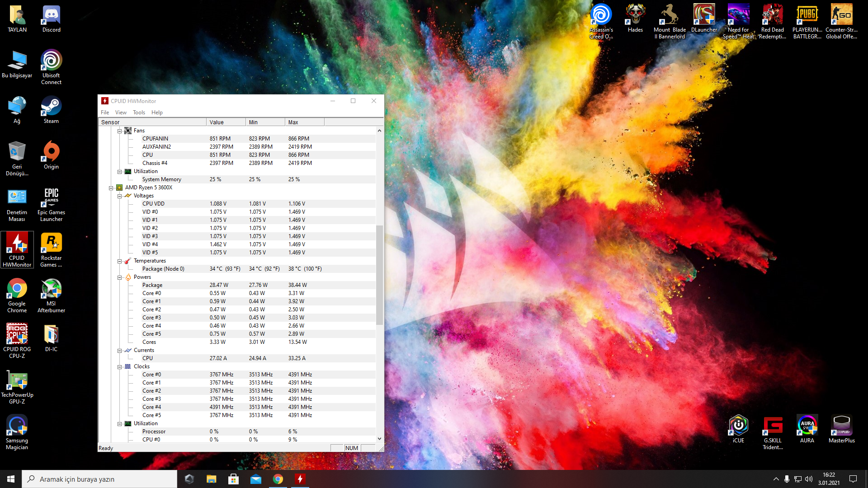The width and height of the screenshot is (868, 488).
Task: Select the Steam desktop icon
Action: [51, 110]
